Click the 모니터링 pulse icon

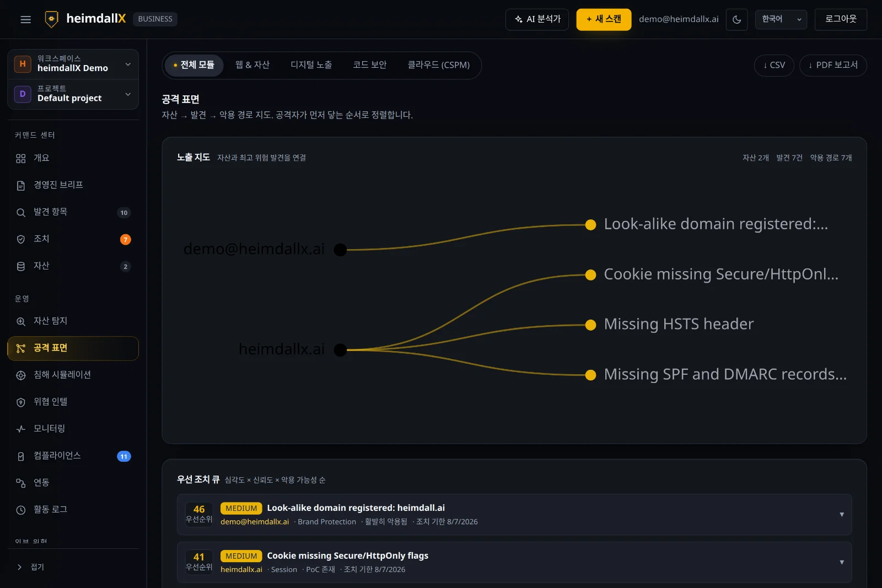point(21,429)
